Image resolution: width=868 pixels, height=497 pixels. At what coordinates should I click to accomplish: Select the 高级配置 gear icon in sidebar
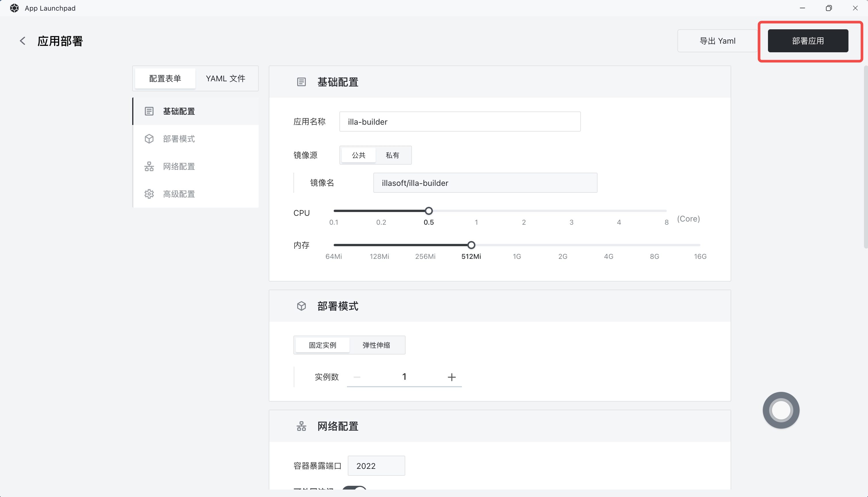tap(149, 194)
